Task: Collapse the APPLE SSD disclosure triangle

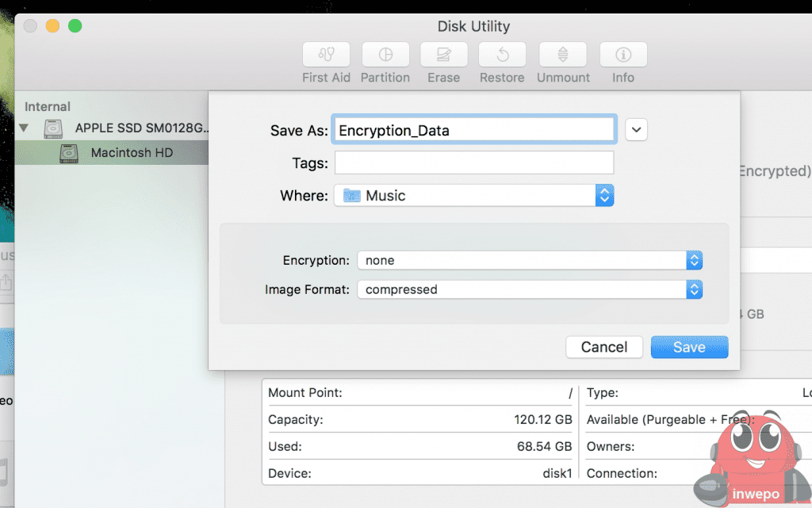Action: (25, 128)
